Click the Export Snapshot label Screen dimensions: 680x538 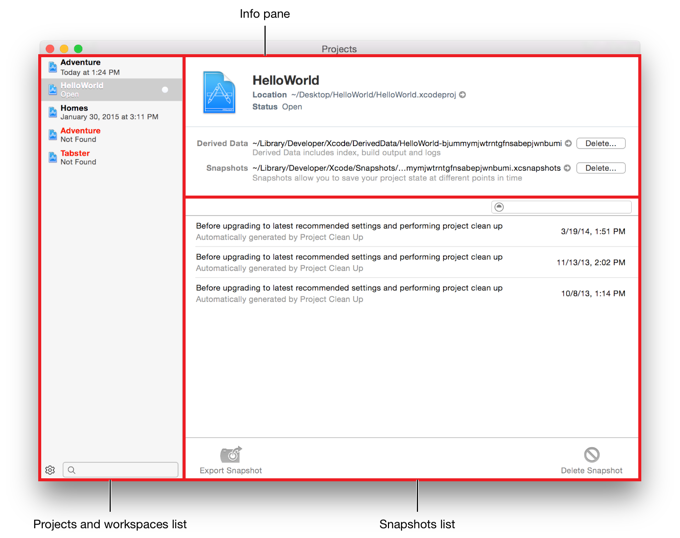tap(231, 470)
